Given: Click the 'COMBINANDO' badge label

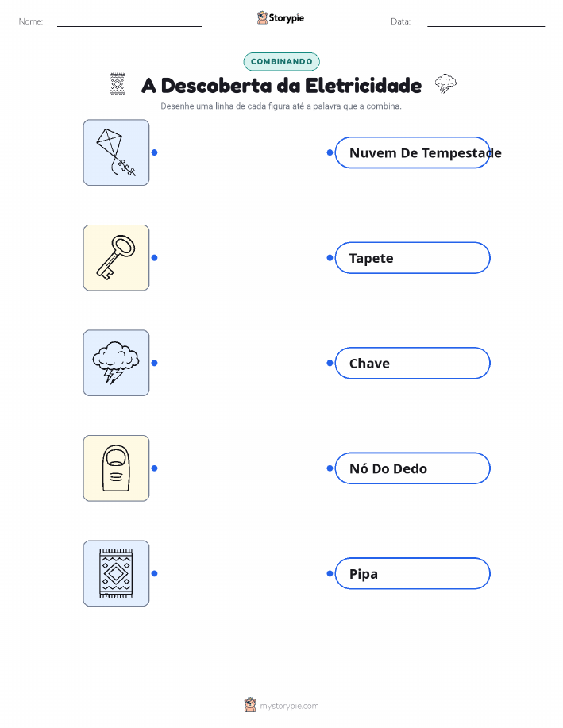Looking at the screenshot, I should [x=281, y=62].
